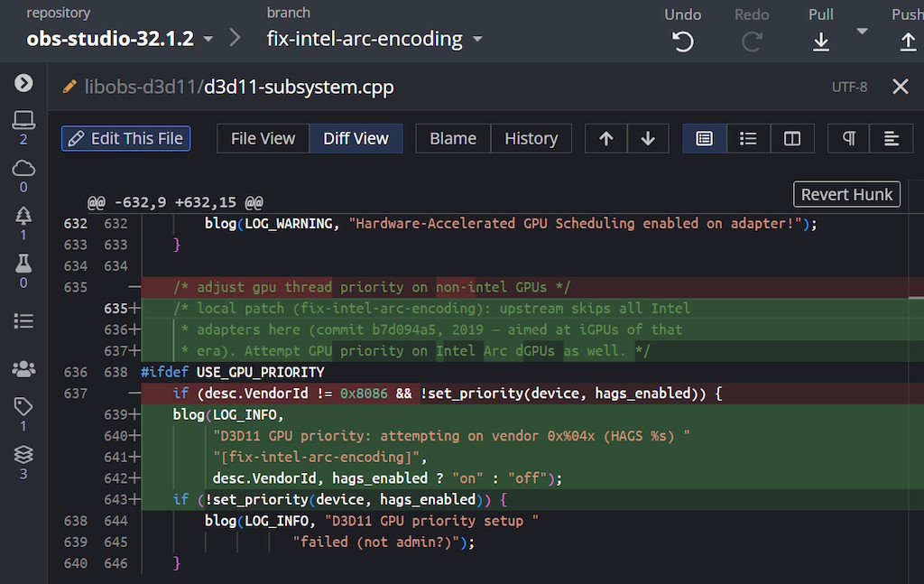
Task: Click the added line 639 plus marker
Action: click(134, 414)
